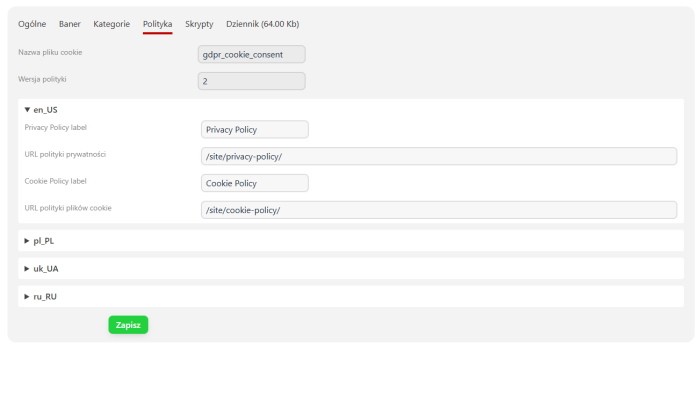Screen dimensions: 700x409
Task: View the Dziennik (64.00 Kb) tab
Action: pyautogui.click(x=262, y=23)
